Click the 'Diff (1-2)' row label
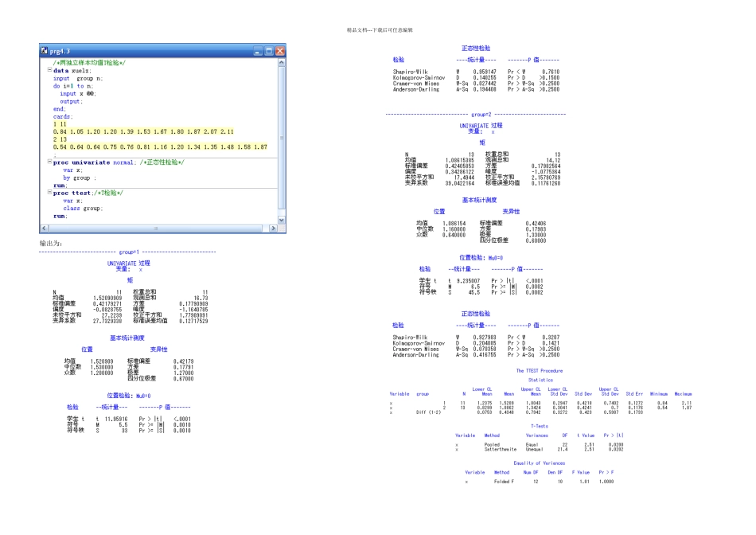Image resolution: width=756 pixels, height=535 pixels. [x=428, y=412]
